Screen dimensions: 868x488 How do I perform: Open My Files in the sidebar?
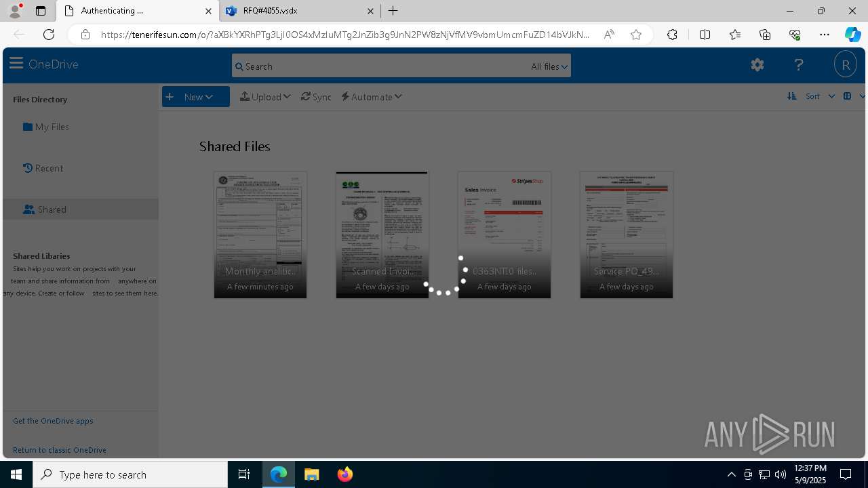pos(46,127)
